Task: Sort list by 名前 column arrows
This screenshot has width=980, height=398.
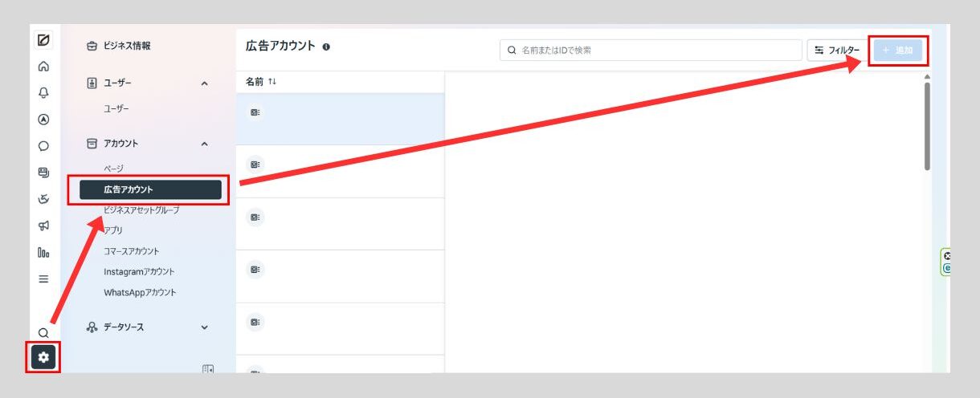Action: 272,82
